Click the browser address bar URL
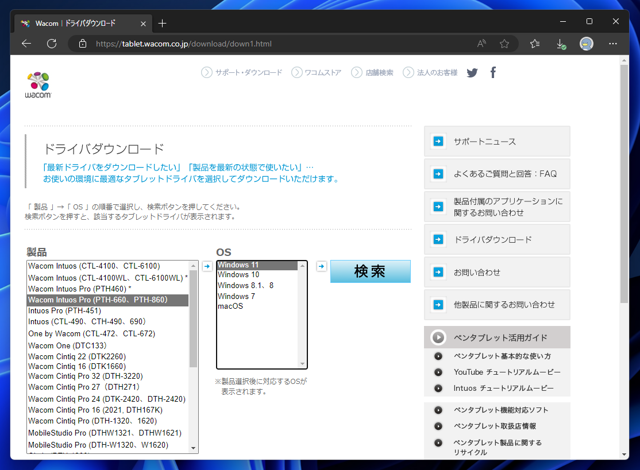This screenshot has height=470, width=640. [184, 44]
